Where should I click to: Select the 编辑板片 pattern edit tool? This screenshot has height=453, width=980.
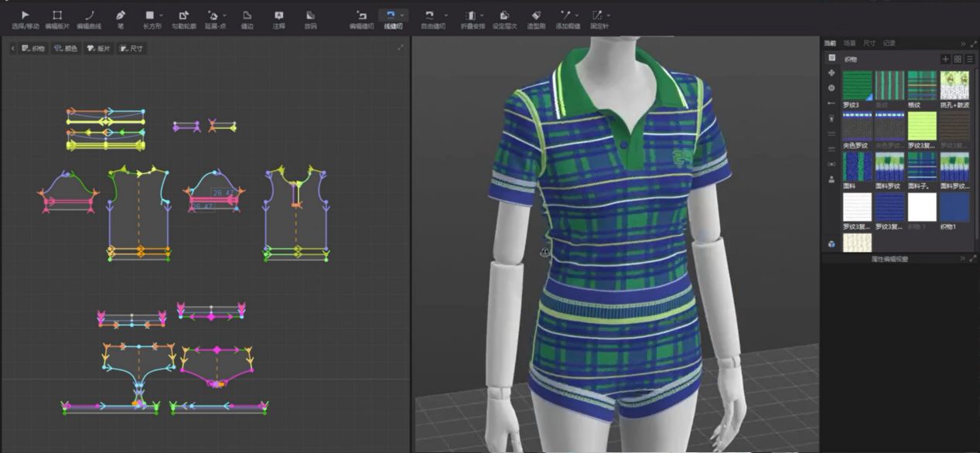click(x=56, y=15)
